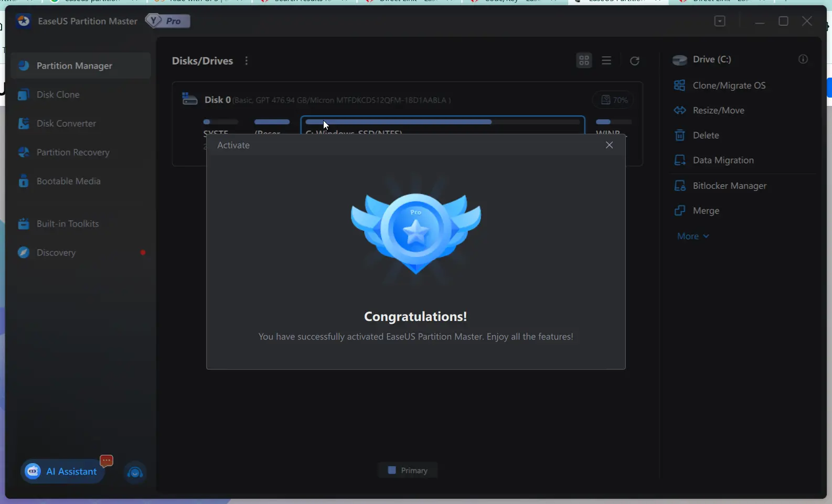Screen dimensions: 832x504
Task: Click the Pro edition badge
Action: 168,21
